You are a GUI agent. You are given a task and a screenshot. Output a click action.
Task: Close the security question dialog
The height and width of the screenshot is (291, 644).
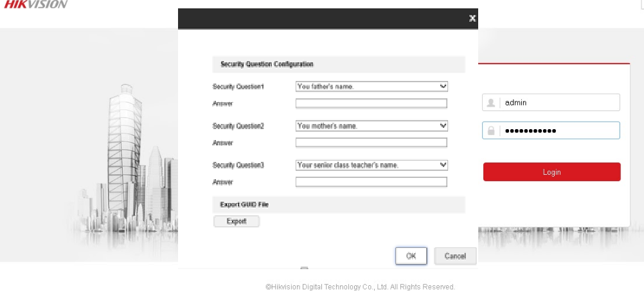pyautogui.click(x=472, y=19)
